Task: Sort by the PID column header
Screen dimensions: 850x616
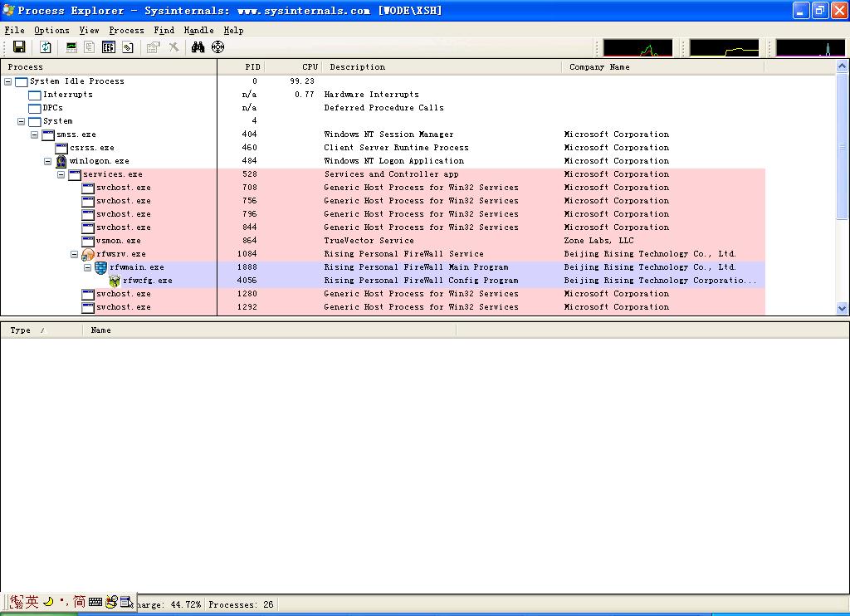Action: tap(240, 67)
